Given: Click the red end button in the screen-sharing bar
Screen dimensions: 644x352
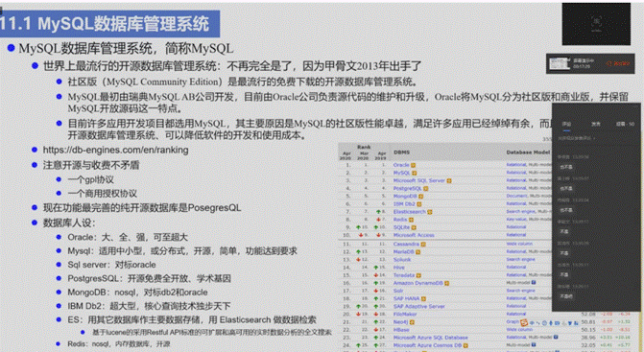Looking at the screenshot, I should (618, 63).
